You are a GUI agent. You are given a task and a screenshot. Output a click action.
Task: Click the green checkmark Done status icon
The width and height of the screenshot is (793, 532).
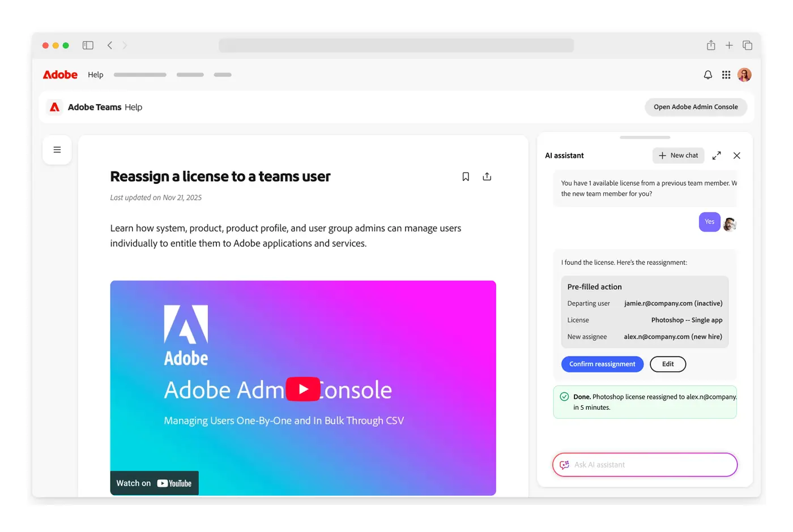click(x=564, y=397)
